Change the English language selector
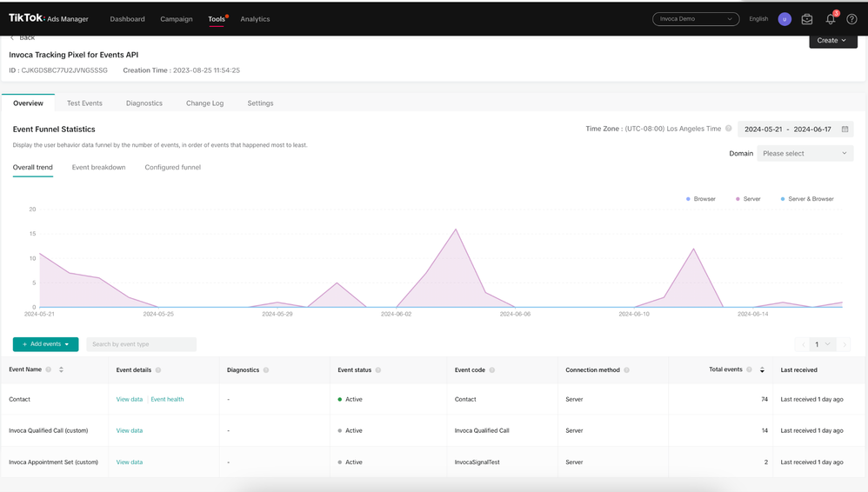Screen dimensions: 868x492 click(758, 19)
